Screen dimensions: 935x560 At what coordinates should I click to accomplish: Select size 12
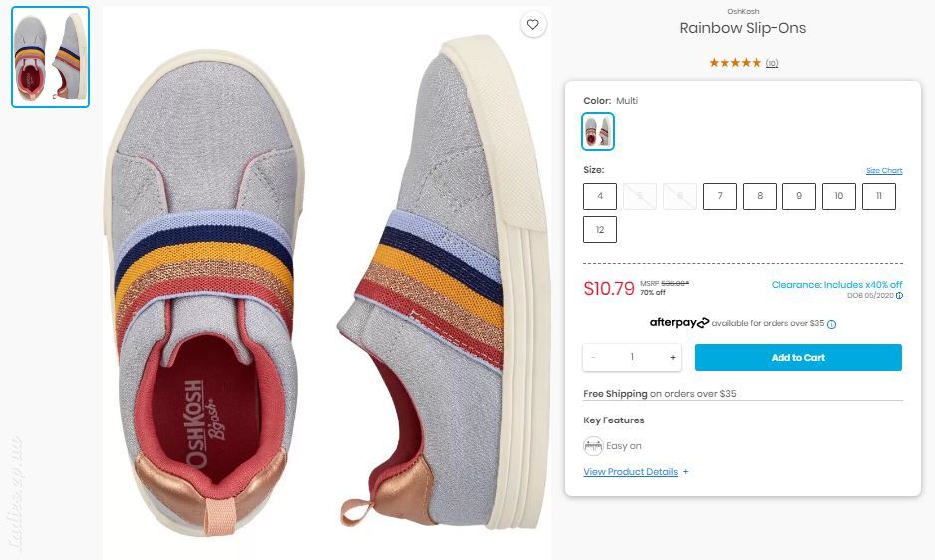600,230
